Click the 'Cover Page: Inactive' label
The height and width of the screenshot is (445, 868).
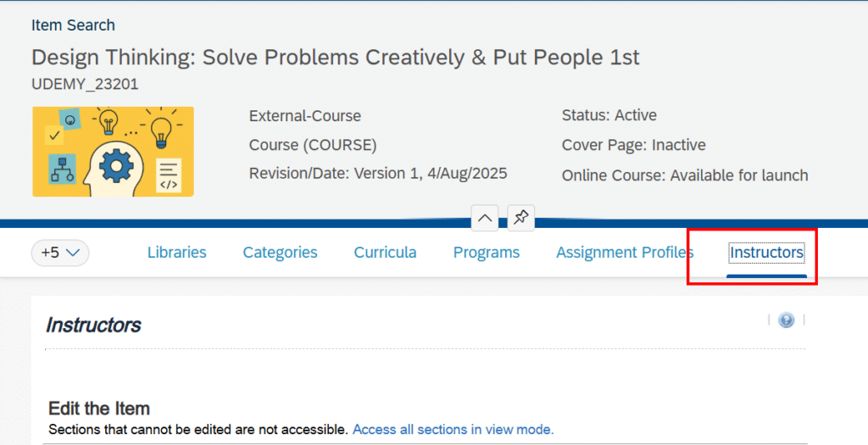633,145
